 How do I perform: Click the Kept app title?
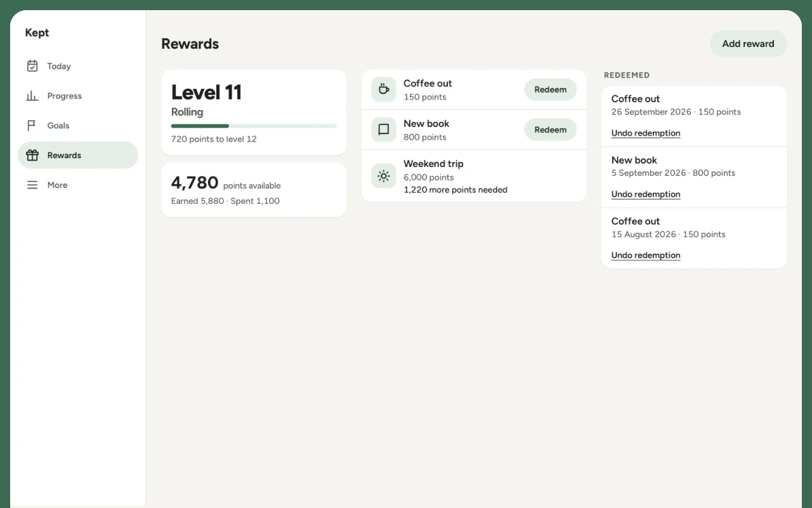click(37, 33)
